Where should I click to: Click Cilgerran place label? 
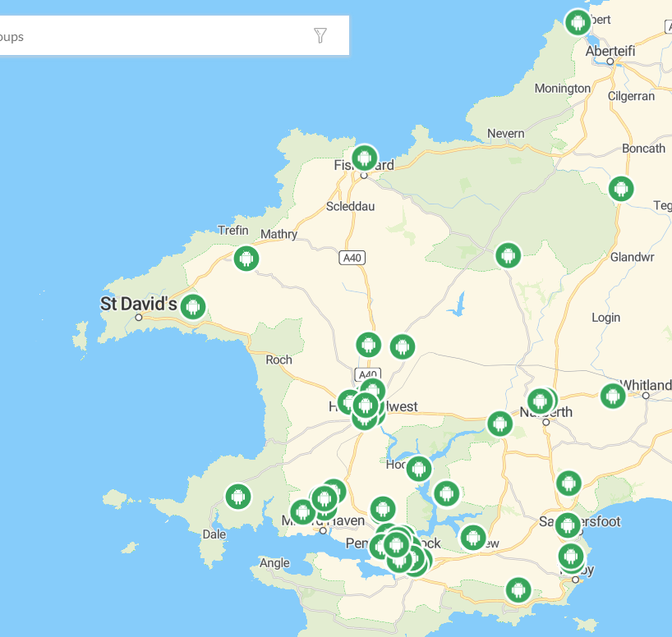[x=631, y=96]
